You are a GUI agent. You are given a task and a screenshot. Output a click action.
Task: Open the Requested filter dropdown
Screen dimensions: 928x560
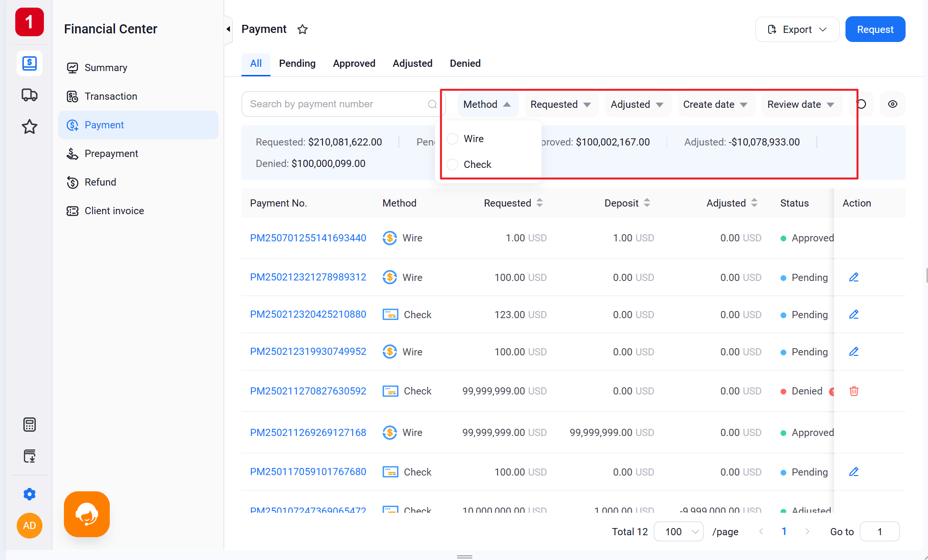click(x=561, y=104)
